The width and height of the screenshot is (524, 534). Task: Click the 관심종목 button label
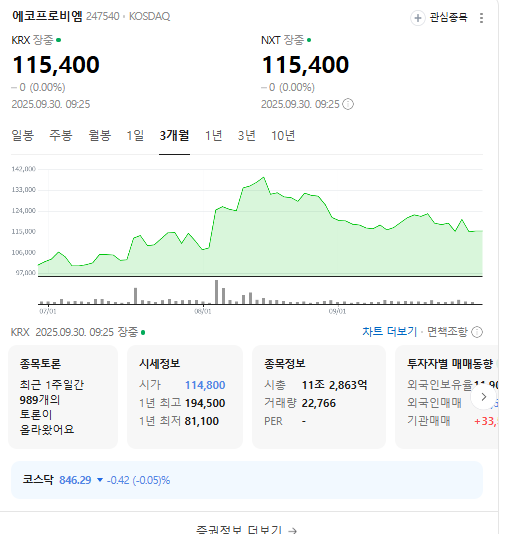(448, 17)
